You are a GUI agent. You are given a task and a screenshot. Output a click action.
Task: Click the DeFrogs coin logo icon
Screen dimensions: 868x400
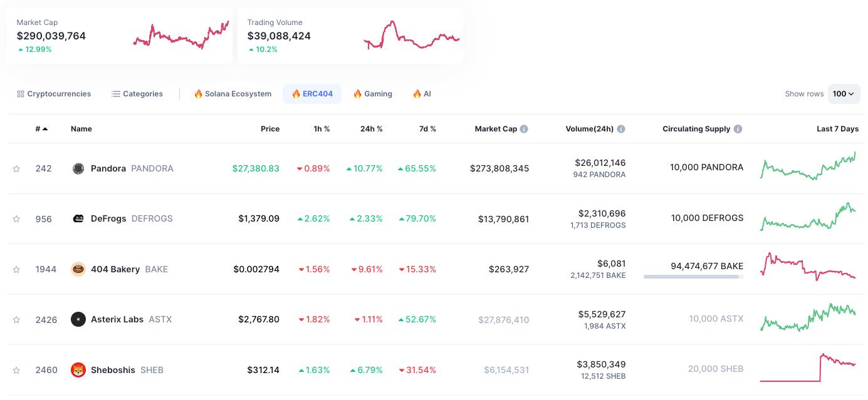point(78,218)
